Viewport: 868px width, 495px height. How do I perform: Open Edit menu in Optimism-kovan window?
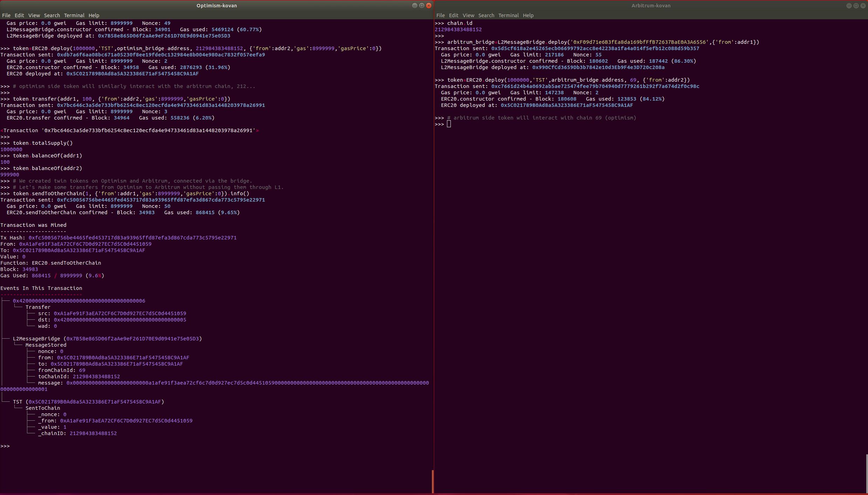(x=19, y=15)
